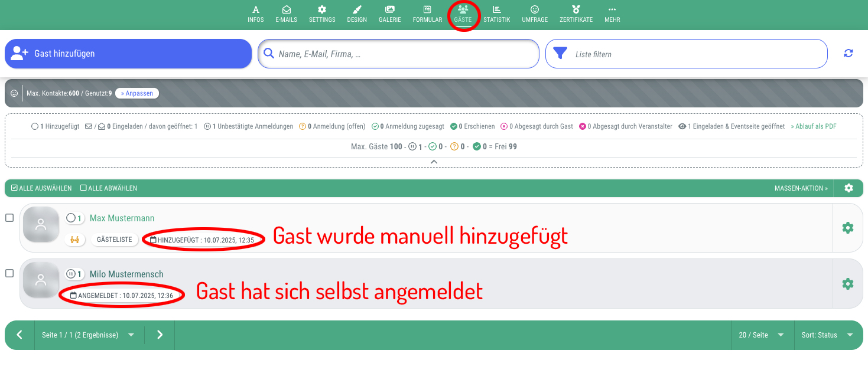868x370 pixels.
Task: Click the Anmeldung zugesagt statistic
Action: tap(408, 126)
